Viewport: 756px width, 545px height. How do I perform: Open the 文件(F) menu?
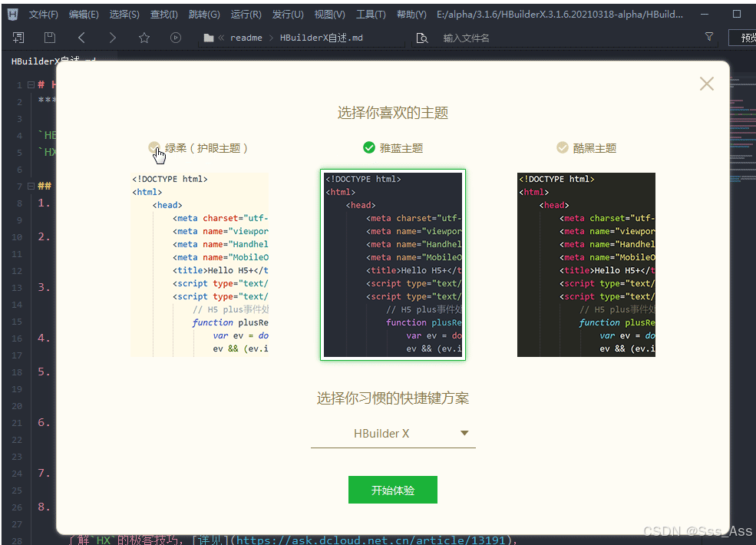[x=44, y=15]
